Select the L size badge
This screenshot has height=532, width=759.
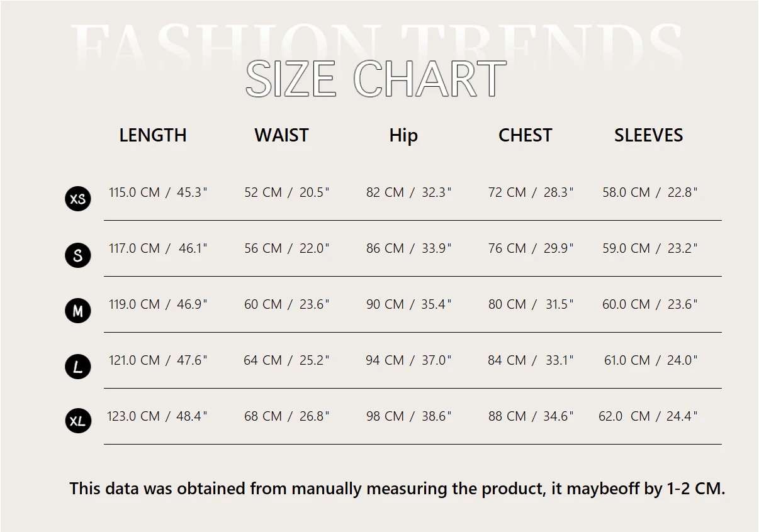(x=78, y=367)
